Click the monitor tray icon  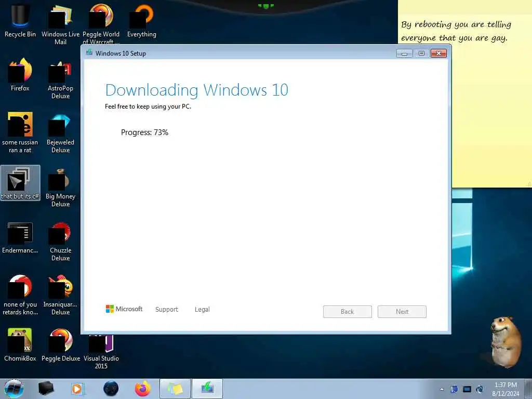(467, 389)
